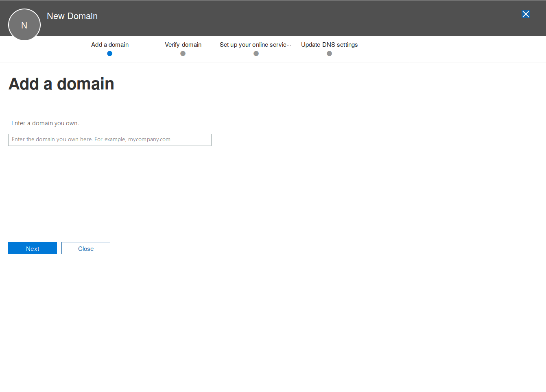The width and height of the screenshot is (546, 392).
Task: Click the Update DNS settings step dot
Action: [x=329, y=54]
